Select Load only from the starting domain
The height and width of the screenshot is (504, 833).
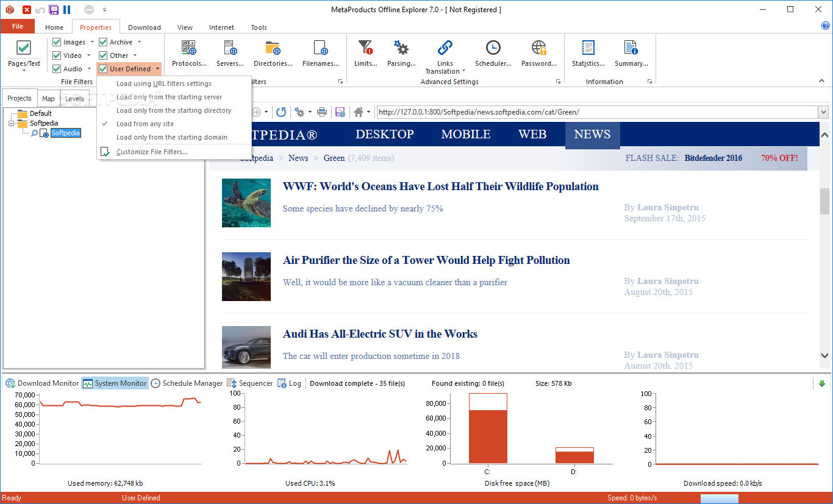click(x=174, y=137)
